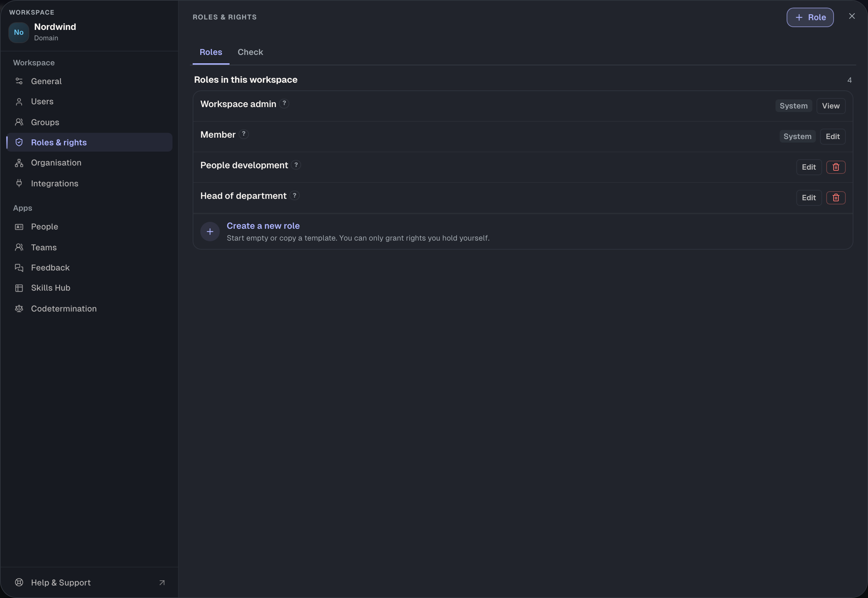Select the Roles tab
Screen dimensions: 868x598
[x=211, y=52]
